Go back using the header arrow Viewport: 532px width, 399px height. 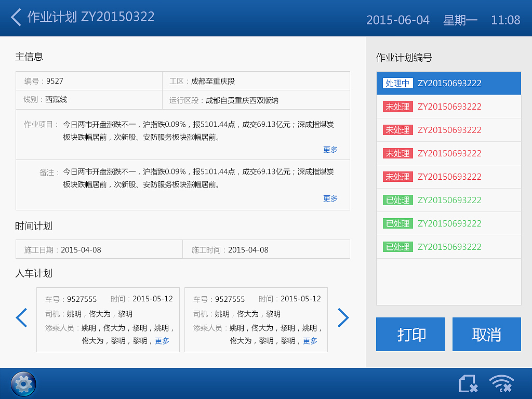click(x=16, y=17)
